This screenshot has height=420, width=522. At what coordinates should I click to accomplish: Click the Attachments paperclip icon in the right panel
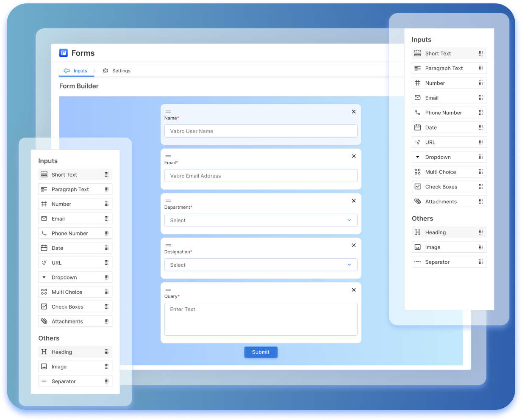click(x=418, y=202)
